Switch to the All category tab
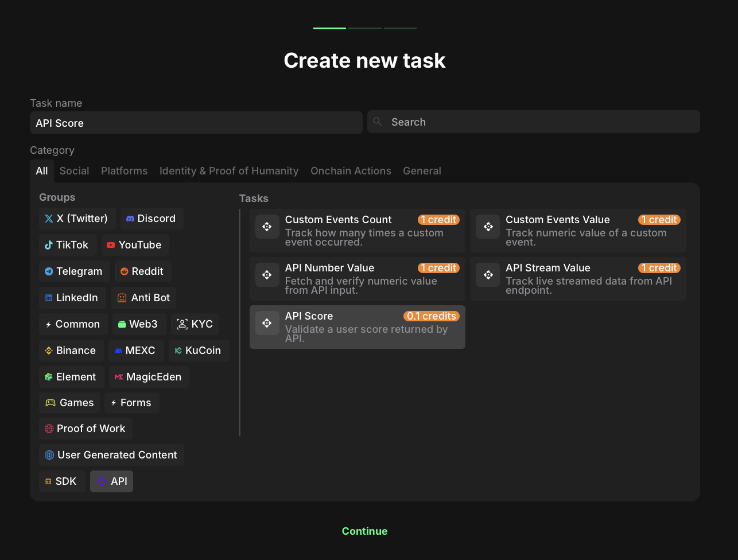The image size is (738, 560). tap(42, 171)
